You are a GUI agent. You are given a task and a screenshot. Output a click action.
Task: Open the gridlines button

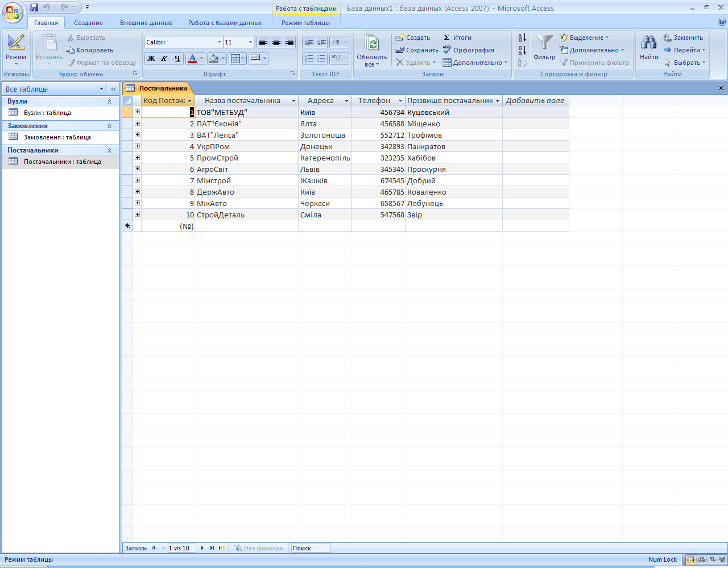[x=235, y=58]
